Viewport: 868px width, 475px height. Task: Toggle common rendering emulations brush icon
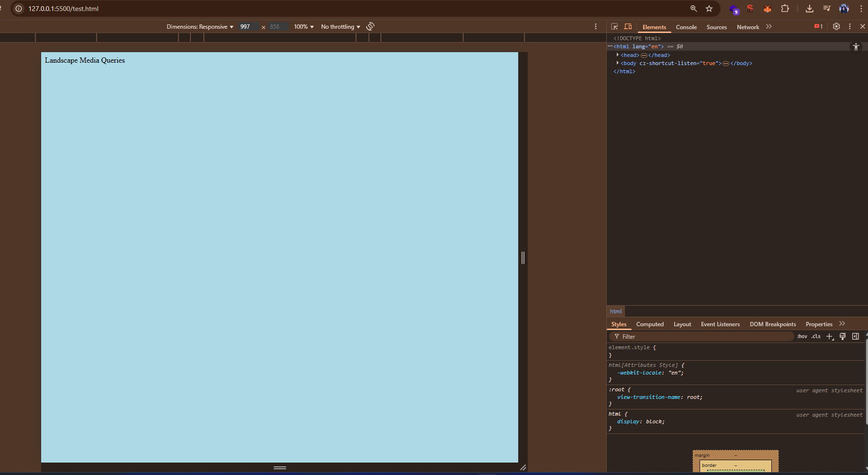tap(843, 336)
